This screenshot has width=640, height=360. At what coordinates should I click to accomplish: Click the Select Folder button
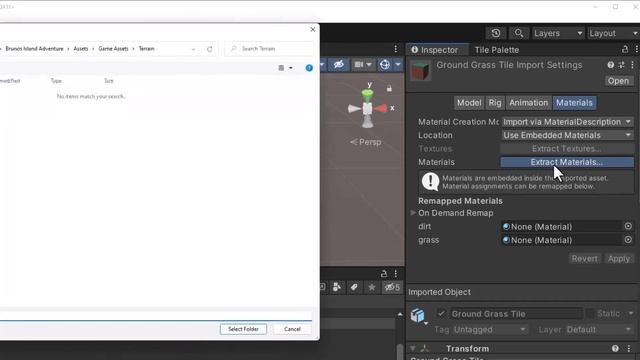point(243,329)
